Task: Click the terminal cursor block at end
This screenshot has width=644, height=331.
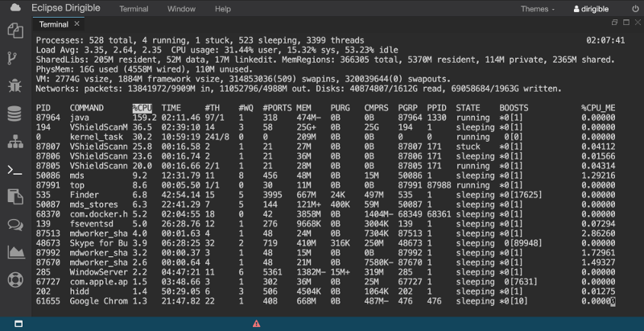Action: coord(613,301)
